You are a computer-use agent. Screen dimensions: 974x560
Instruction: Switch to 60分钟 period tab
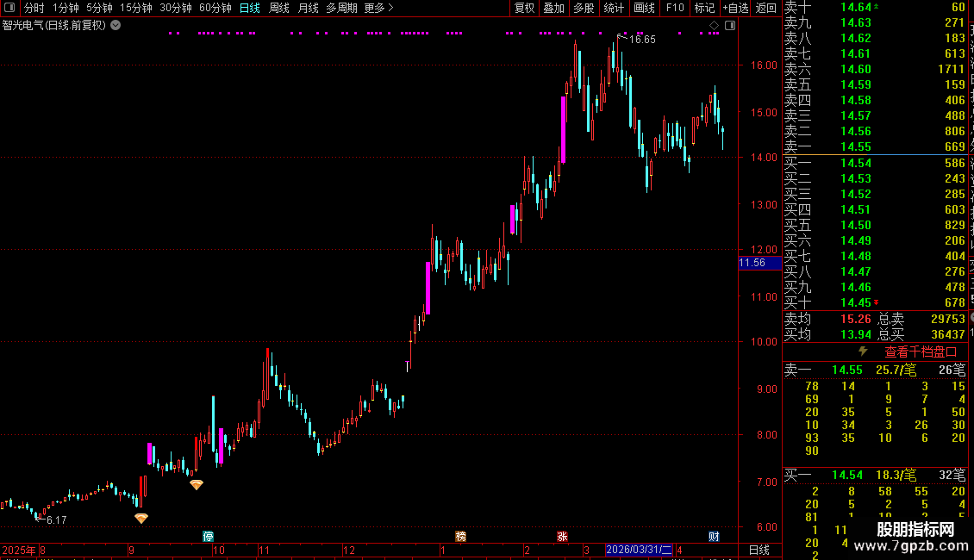(x=215, y=8)
